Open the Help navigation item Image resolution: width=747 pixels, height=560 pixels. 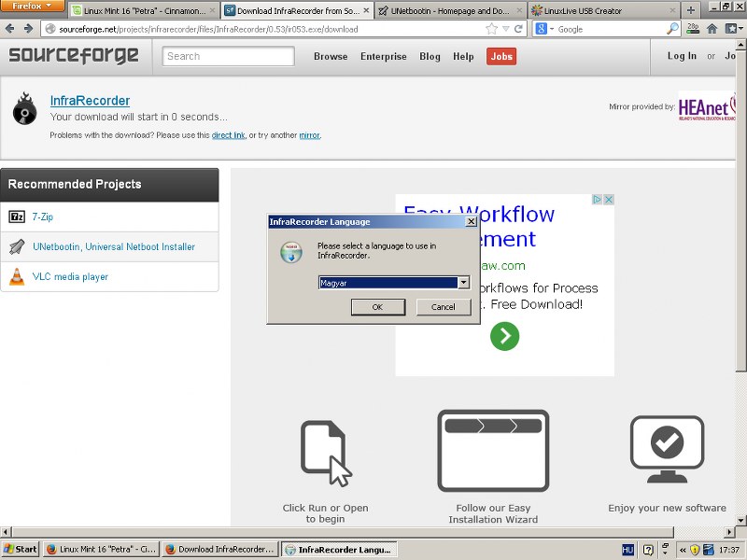pyautogui.click(x=463, y=56)
